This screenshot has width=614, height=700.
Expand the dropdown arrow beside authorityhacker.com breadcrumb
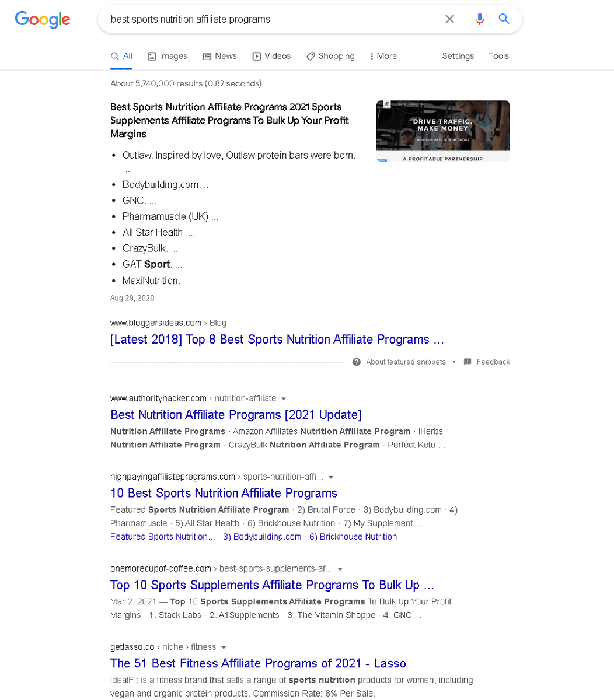click(x=284, y=398)
